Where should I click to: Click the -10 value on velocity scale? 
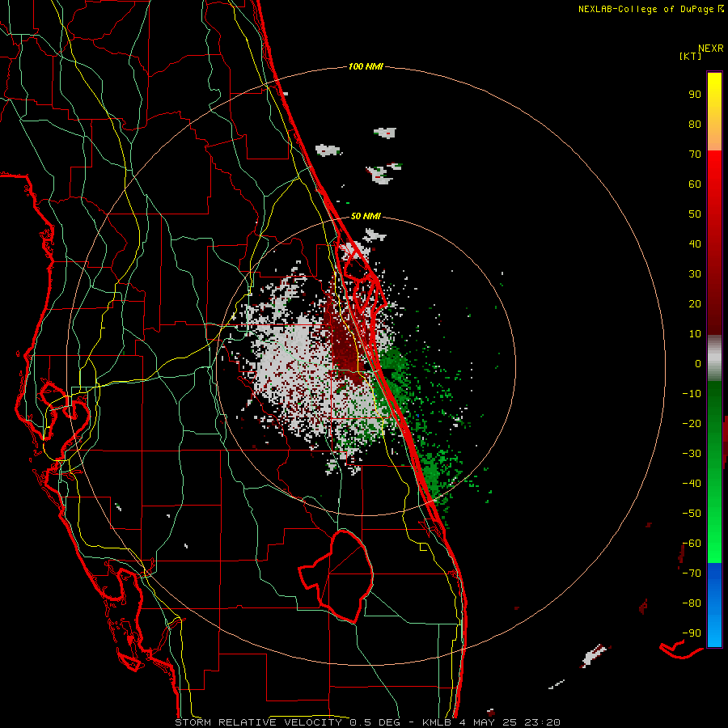(692, 394)
